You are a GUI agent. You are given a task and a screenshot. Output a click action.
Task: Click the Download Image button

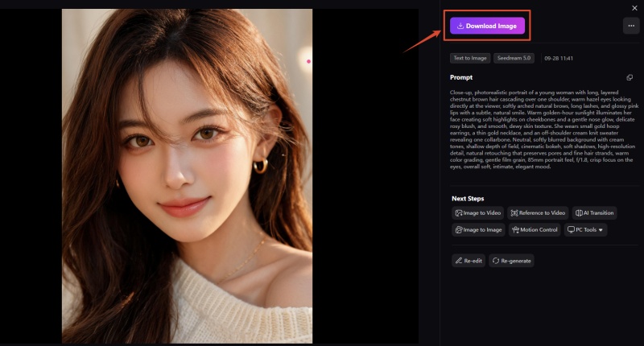tap(487, 26)
